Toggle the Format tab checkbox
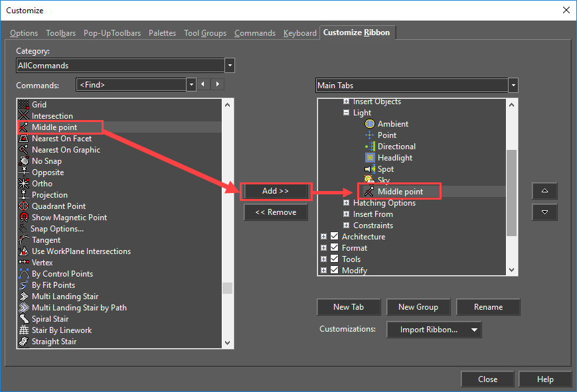577x392 pixels. click(335, 248)
